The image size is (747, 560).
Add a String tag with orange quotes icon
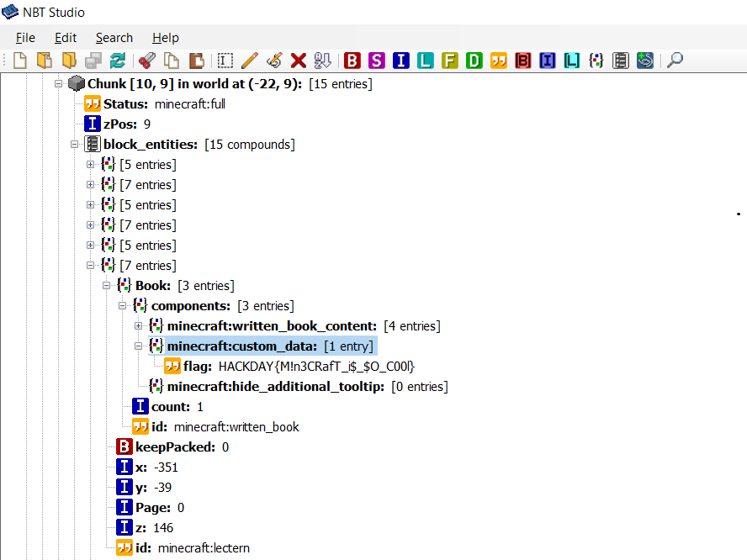click(x=499, y=61)
